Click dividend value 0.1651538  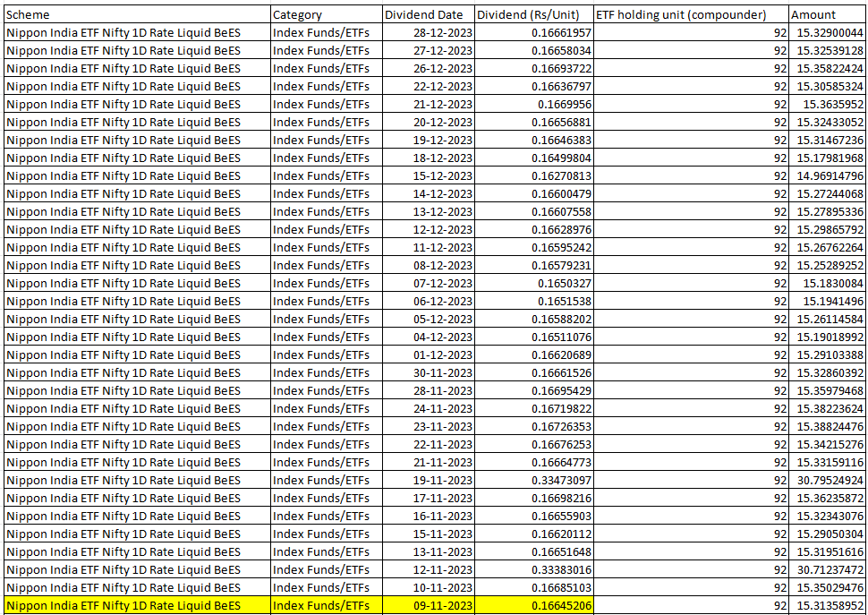tap(533, 301)
